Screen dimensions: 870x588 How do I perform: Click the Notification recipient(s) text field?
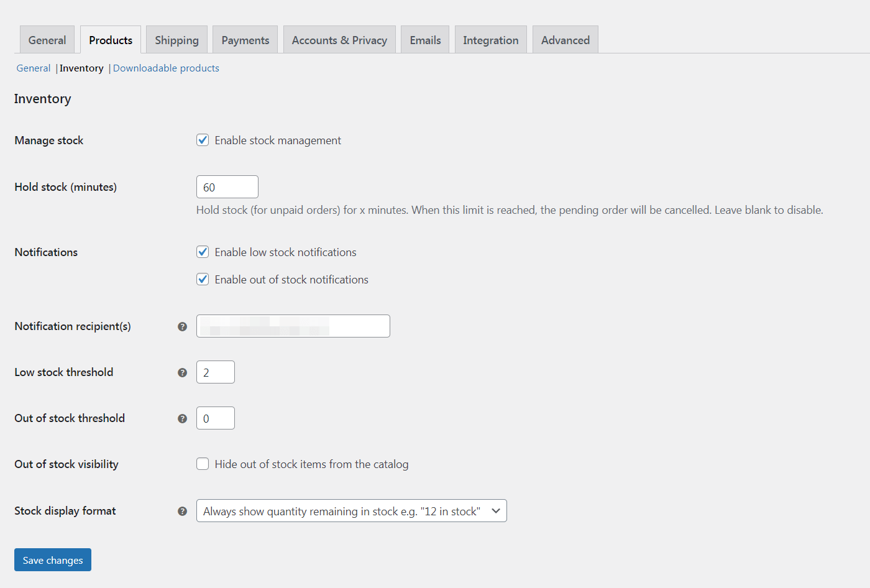[293, 326]
